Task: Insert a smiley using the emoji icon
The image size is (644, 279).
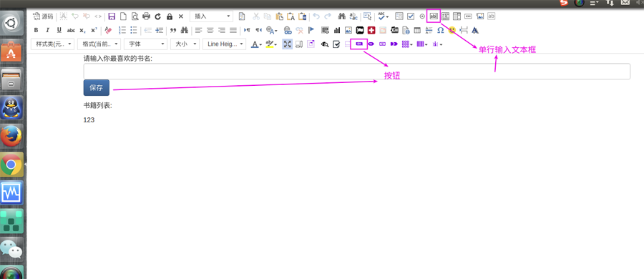Action: point(452,30)
